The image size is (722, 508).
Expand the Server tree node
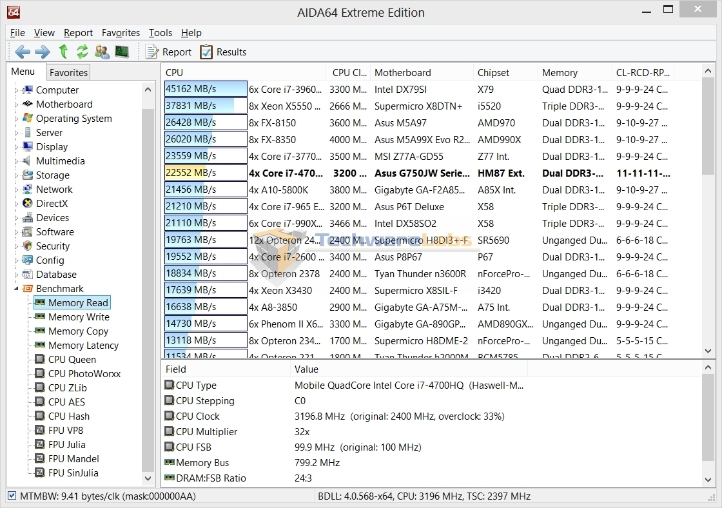coord(16,133)
